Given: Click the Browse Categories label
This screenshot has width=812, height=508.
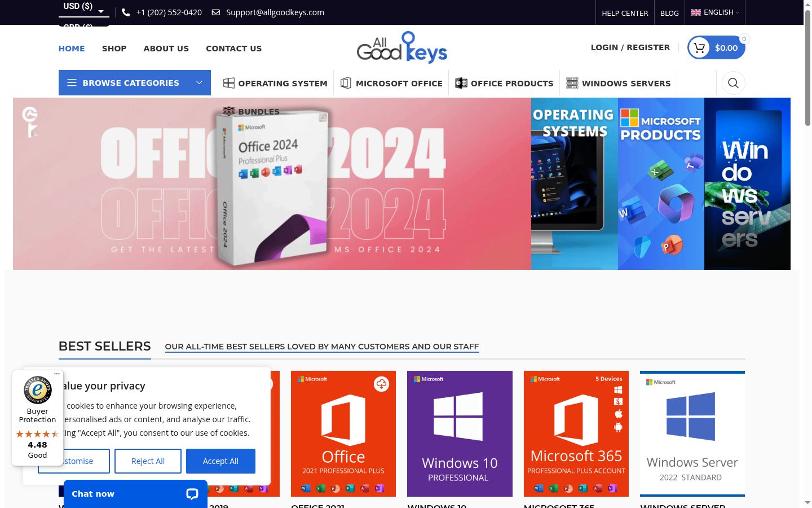Looking at the screenshot, I should coord(131,83).
